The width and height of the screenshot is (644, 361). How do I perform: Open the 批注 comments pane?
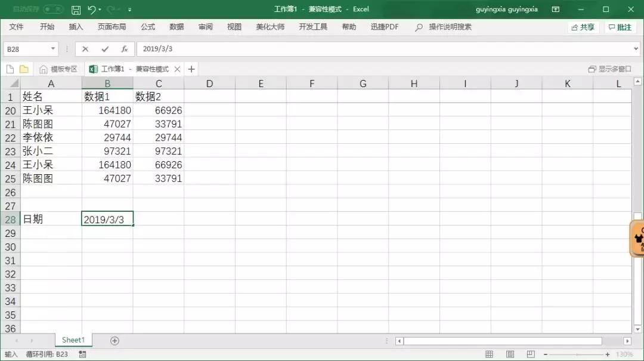pos(620,27)
